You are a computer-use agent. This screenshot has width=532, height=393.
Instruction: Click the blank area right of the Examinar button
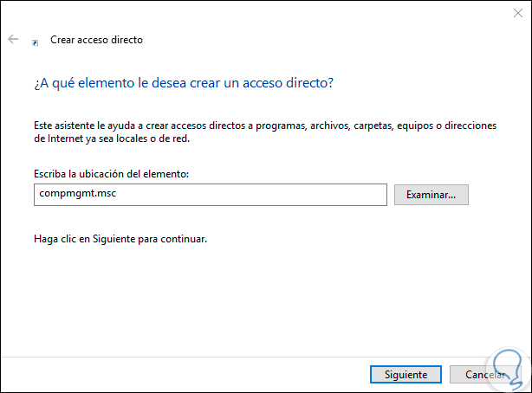498,195
